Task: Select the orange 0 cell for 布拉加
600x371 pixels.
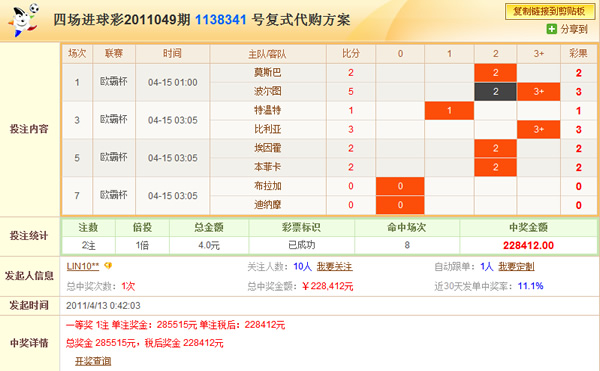Action: point(400,186)
